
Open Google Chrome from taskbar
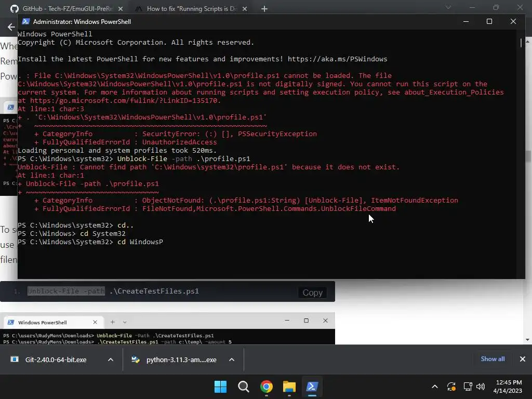(x=267, y=387)
